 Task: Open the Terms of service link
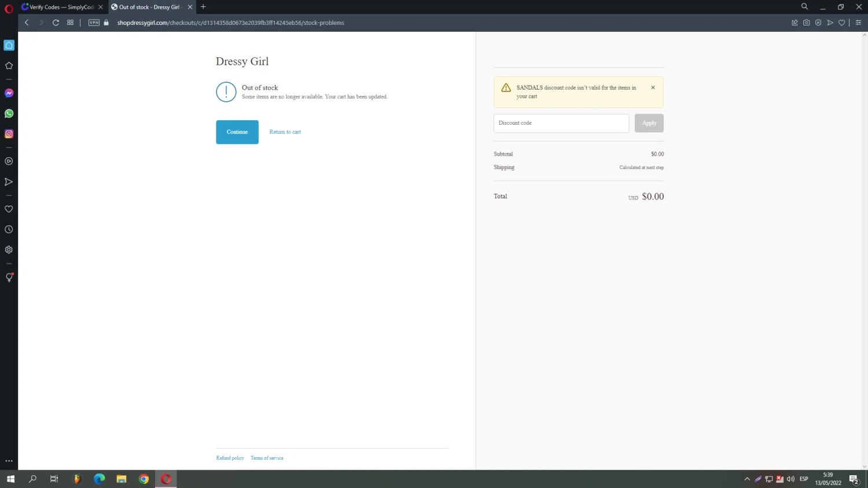coord(267,458)
